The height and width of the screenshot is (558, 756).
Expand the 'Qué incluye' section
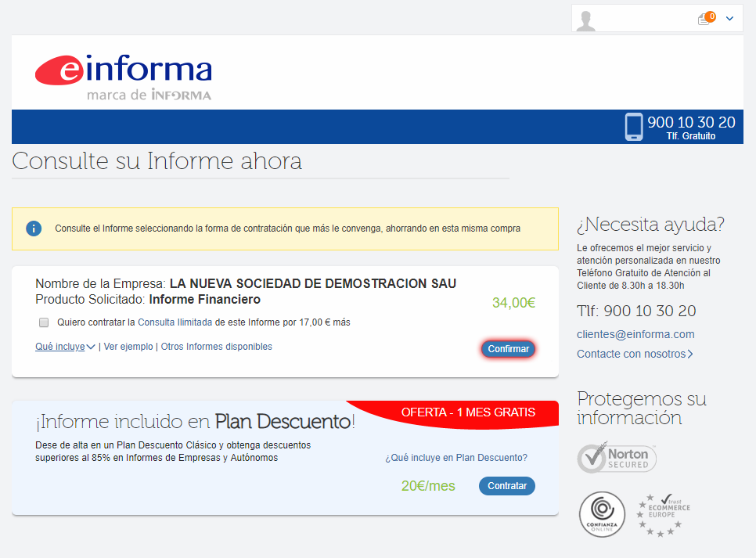(65, 346)
